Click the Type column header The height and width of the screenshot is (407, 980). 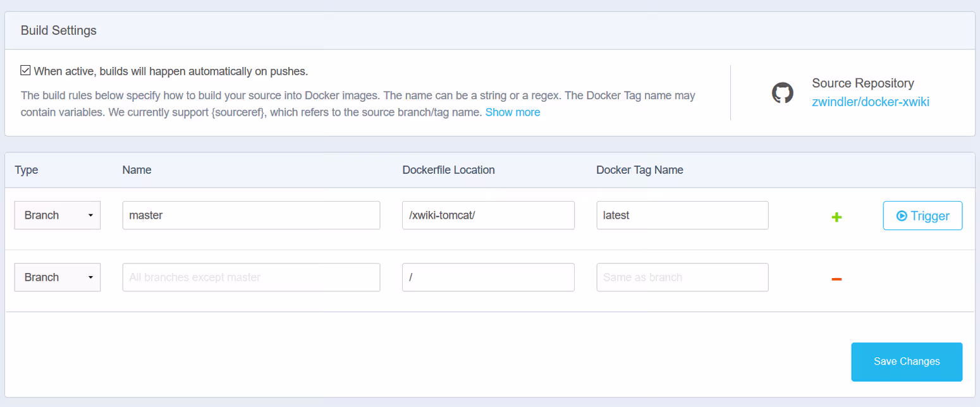pos(27,170)
